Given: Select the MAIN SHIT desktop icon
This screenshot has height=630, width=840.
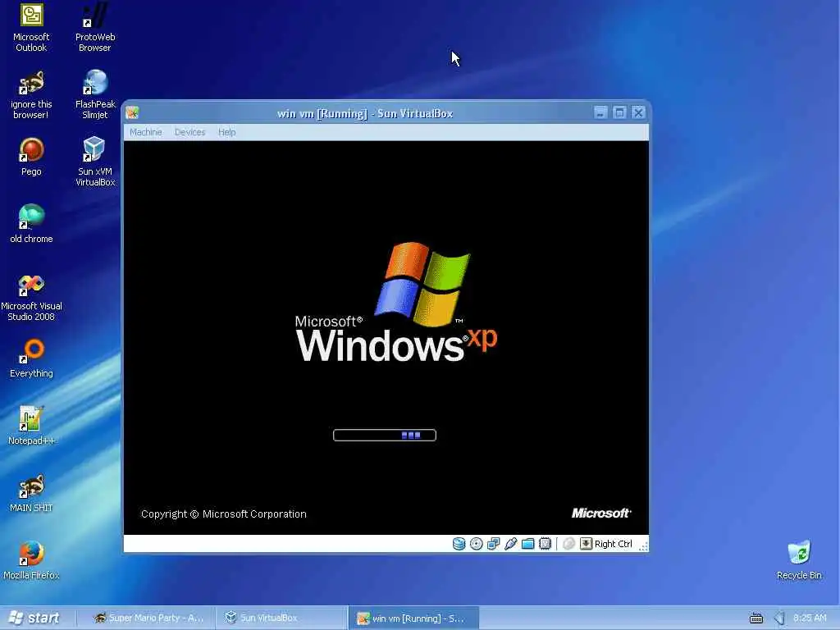Looking at the screenshot, I should 31,493.
